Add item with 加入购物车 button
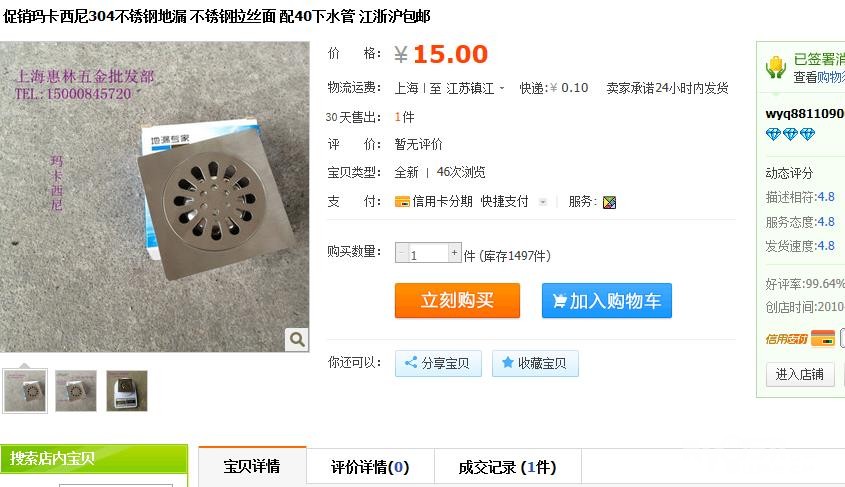Image resolution: width=845 pixels, height=487 pixels. tap(607, 301)
